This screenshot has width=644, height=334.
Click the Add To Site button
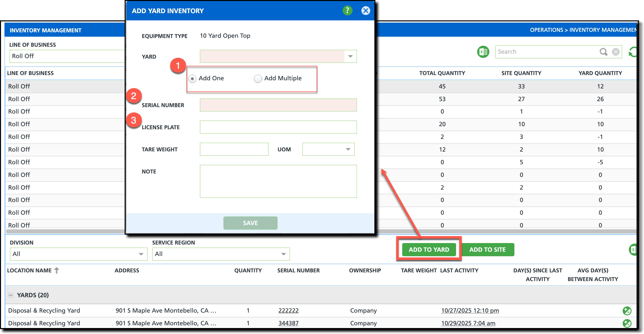[x=487, y=250]
